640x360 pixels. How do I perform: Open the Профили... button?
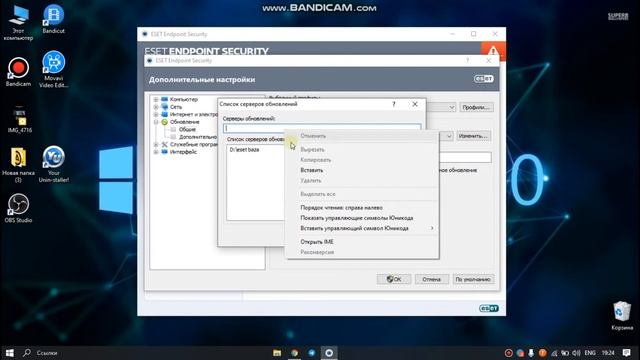click(476, 107)
